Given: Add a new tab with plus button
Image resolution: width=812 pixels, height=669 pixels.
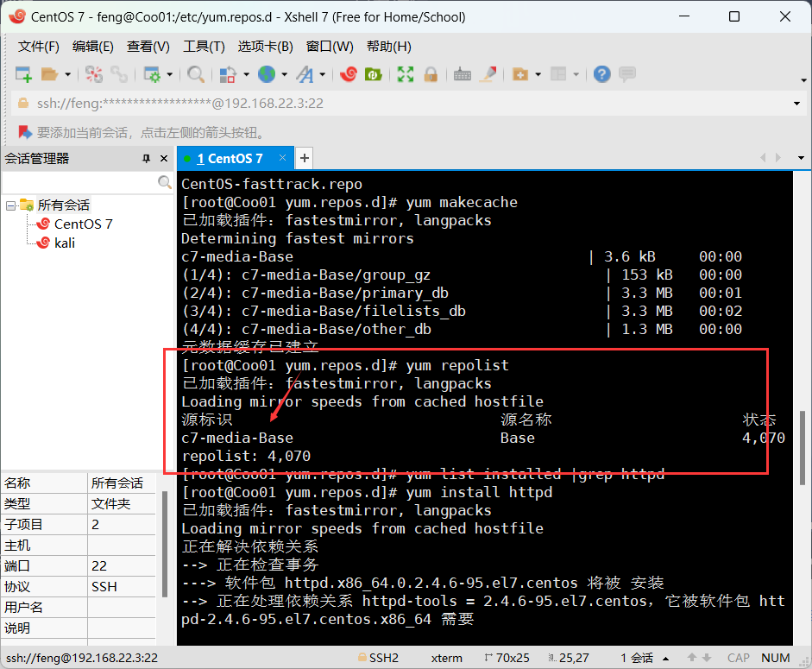Looking at the screenshot, I should 305,159.
